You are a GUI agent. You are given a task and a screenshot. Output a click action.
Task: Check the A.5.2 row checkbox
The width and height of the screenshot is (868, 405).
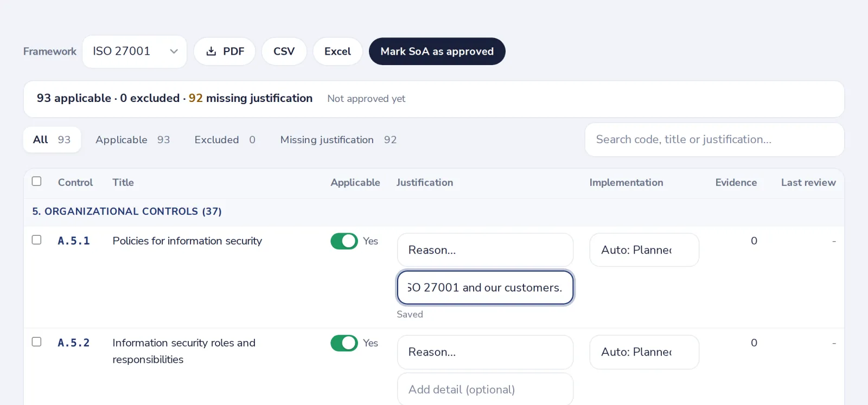click(x=36, y=342)
